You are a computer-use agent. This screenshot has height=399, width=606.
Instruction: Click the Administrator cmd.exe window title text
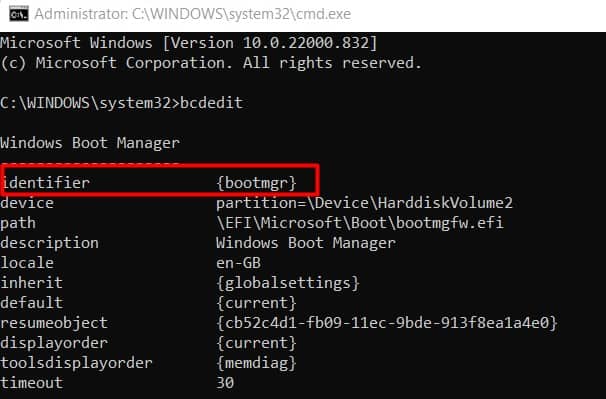192,14
